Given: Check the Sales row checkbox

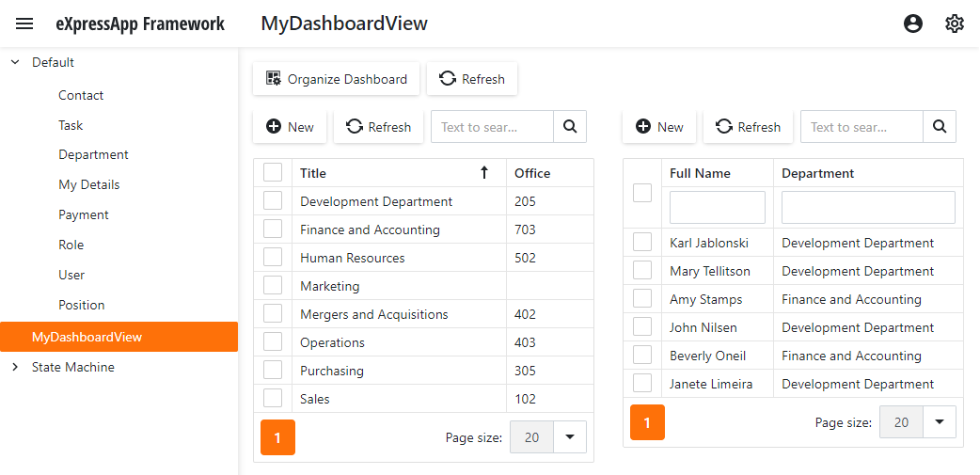Looking at the screenshot, I should 273,398.
